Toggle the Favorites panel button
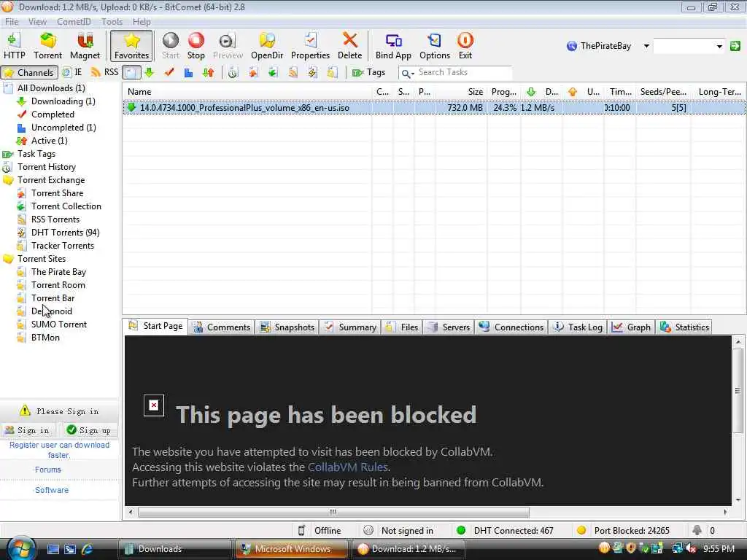This screenshot has width=747, height=560. tap(131, 46)
